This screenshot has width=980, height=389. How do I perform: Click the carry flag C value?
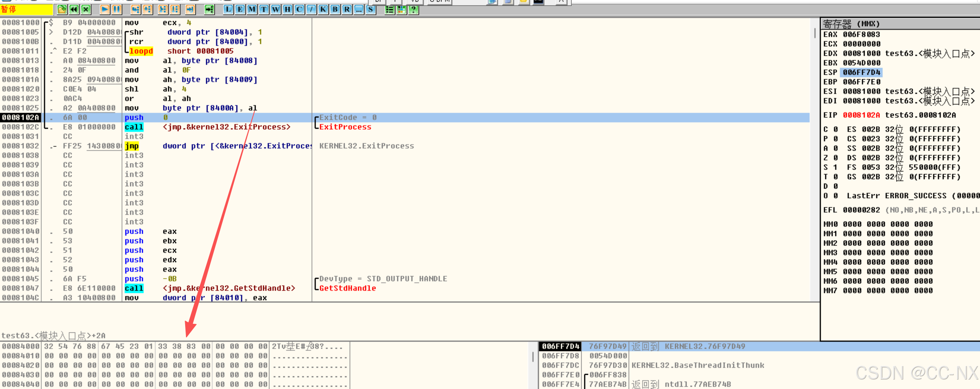click(836, 129)
